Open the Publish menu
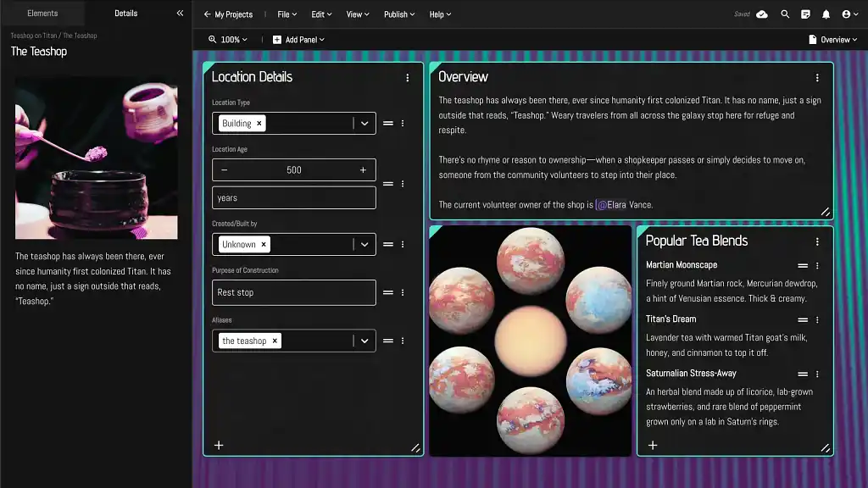The image size is (868, 488). 398,14
